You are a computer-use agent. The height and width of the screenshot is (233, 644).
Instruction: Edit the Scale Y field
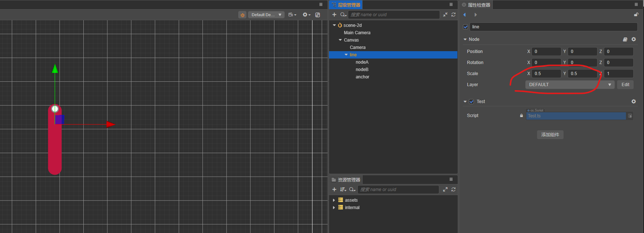coord(582,74)
